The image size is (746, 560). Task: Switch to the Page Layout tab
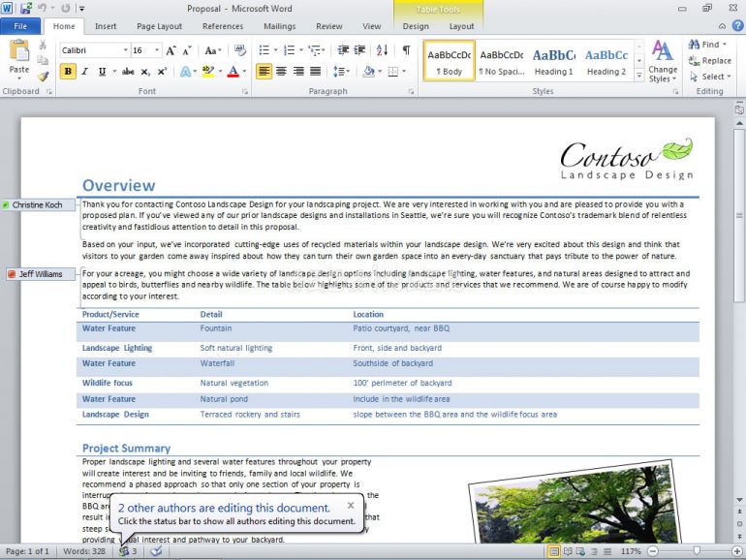coord(160,26)
